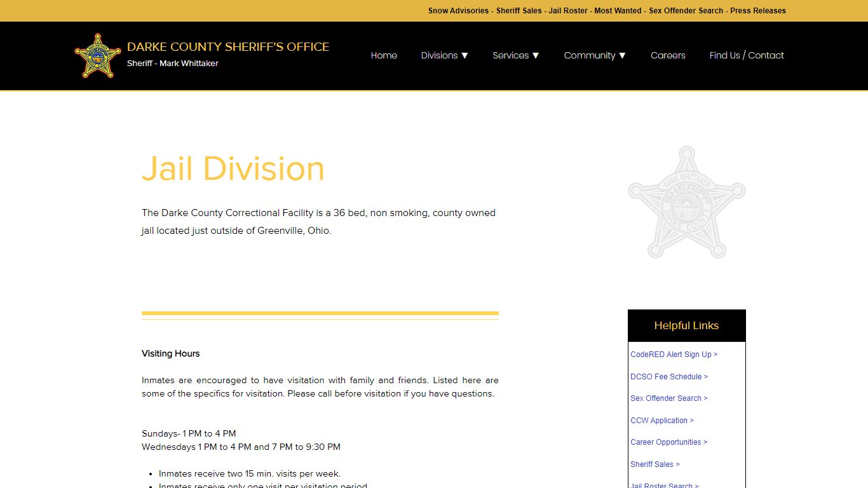The image size is (868, 488).
Task: Open Sex Offender Search in top bar
Action: (686, 11)
